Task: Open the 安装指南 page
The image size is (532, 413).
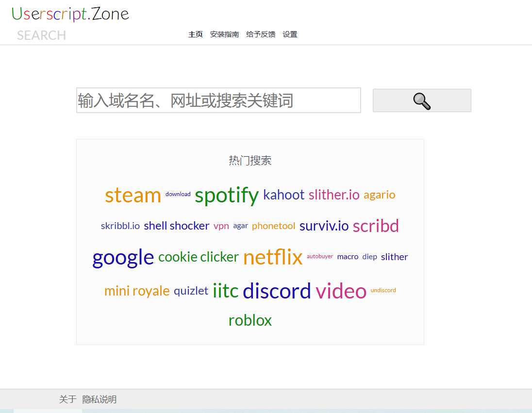Action: 224,34
